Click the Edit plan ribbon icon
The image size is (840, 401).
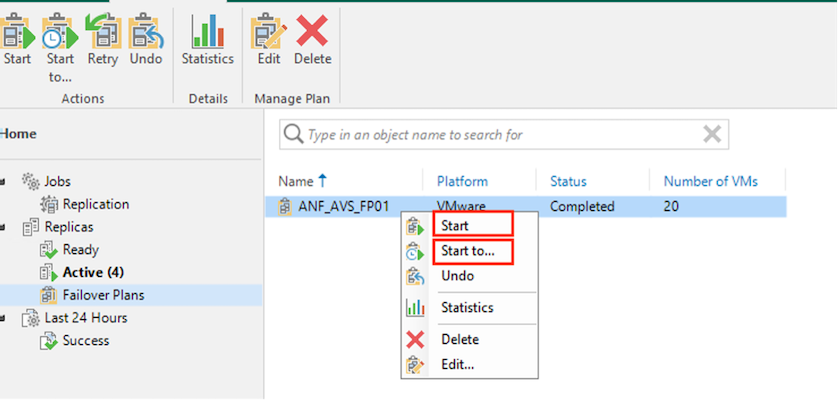(269, 32)
